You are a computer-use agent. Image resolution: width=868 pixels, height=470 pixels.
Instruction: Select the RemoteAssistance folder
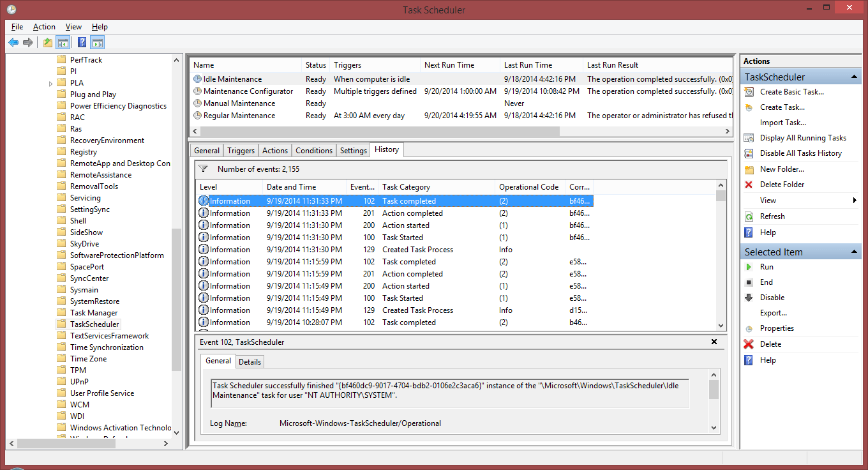[101, 175]
